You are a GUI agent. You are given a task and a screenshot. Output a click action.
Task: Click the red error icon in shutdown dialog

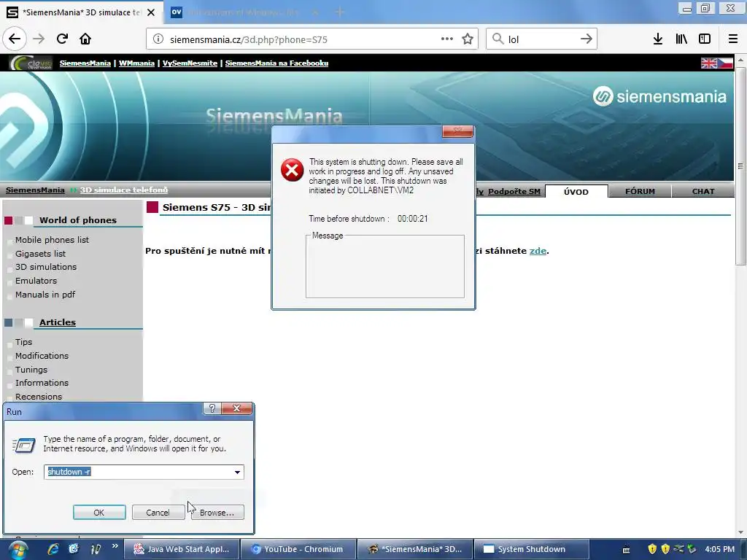[292, 170]
